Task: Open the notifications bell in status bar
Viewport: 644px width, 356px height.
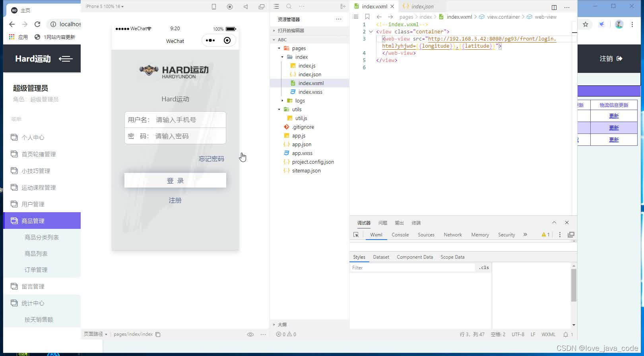Action: tap(566, 335)
